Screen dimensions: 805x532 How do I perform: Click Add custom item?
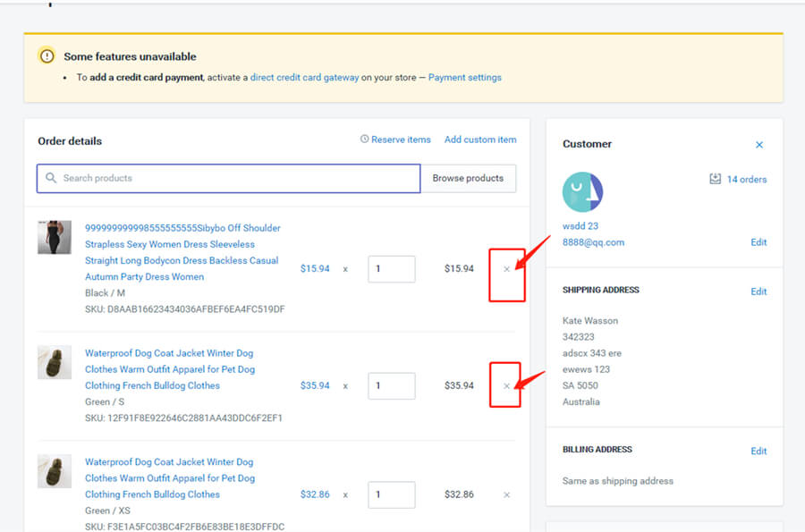[x=480, y=139]
